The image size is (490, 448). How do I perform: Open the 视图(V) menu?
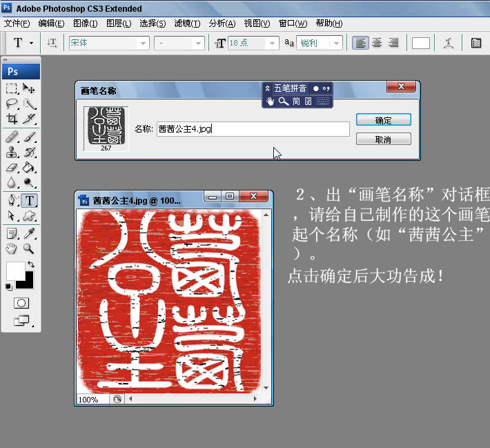tap(257, 23)
